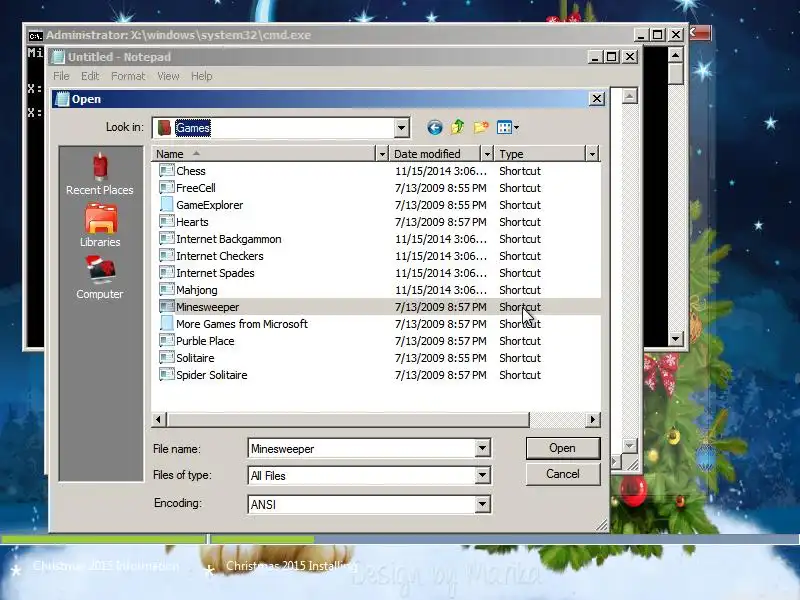This screenshot has height=600, width=800.
Task: Create a new folder via toolbar icon
Action: pyautogui.click(x=481, y=127)
